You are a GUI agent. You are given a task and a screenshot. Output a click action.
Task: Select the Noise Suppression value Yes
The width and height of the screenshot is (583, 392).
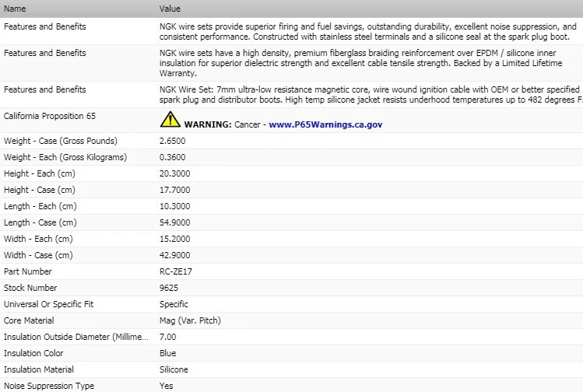[x=167, y=386]
